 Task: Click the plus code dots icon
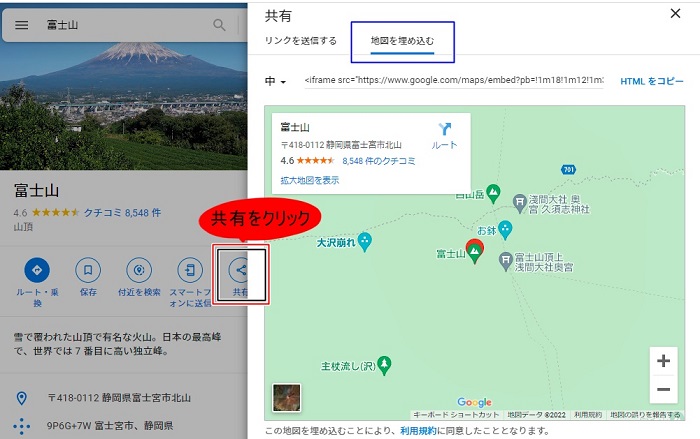point(21,426)
